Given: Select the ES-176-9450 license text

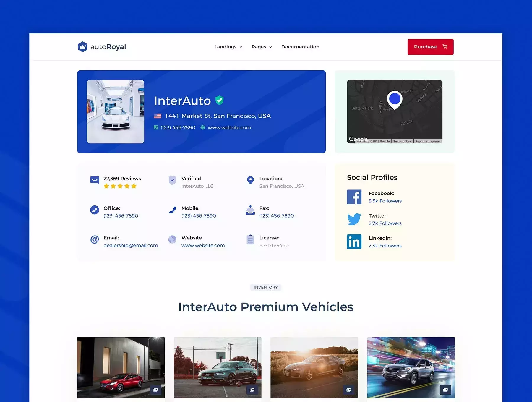Looking at the screenshot, I should (x=274, y=245).
